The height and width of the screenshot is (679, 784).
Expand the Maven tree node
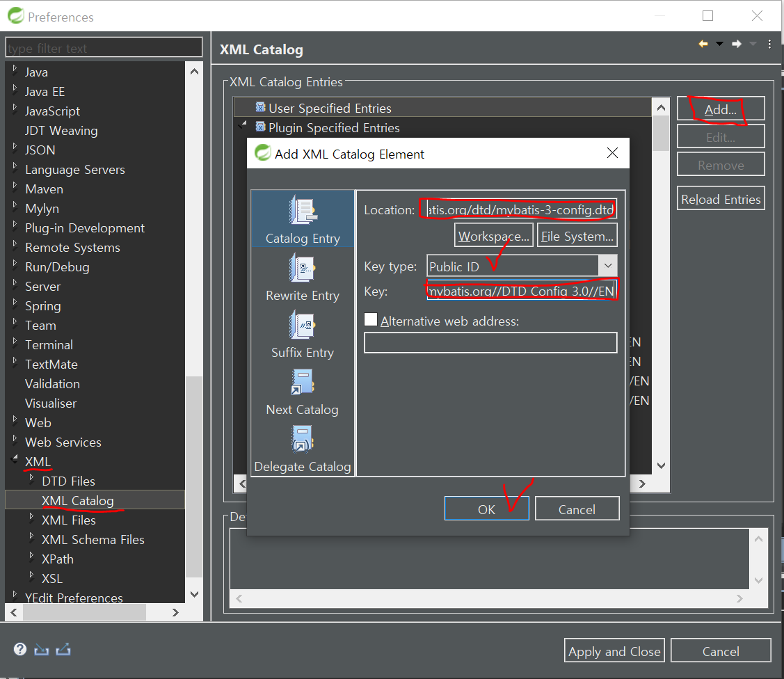pos(15,186)
